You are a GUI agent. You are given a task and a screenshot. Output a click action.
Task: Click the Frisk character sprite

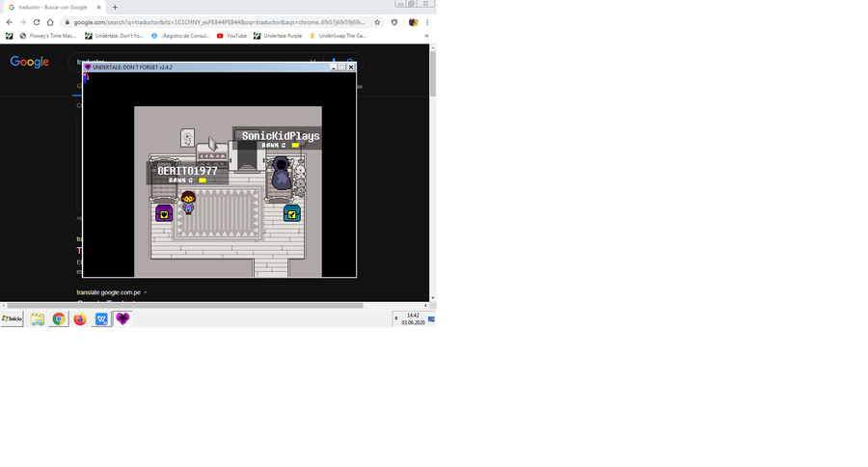188,203
